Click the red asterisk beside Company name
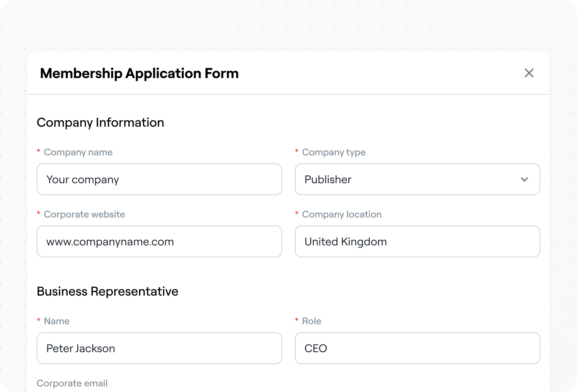The height and width of the screenshot is (392, 577). [x=39, y=151]
